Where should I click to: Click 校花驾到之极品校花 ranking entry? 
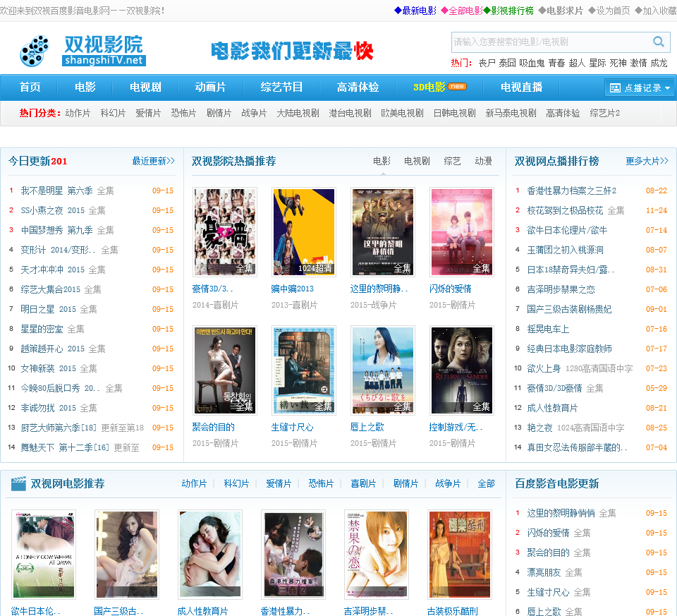coord(565,210)
